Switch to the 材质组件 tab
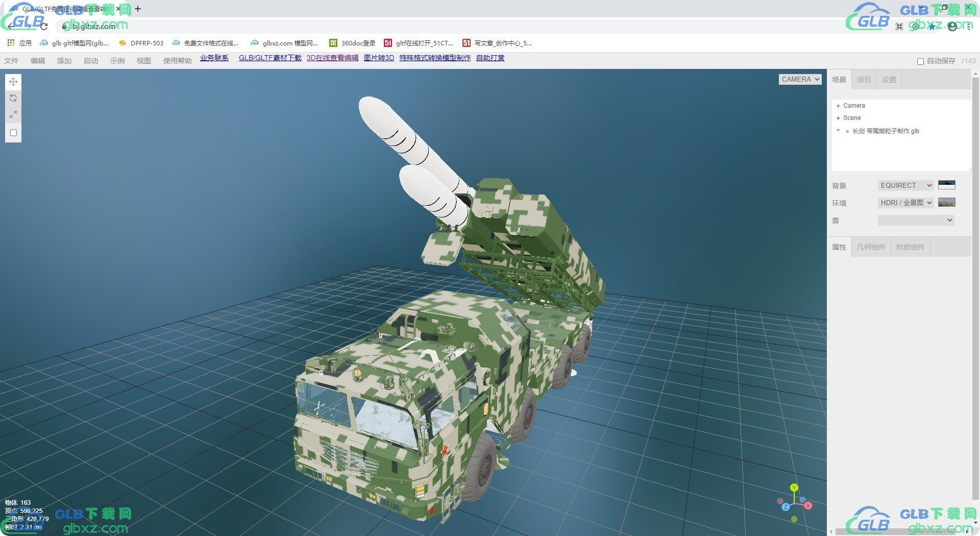Image resolution: width=980 pixels, height=536 pixels. coord(911,247)
